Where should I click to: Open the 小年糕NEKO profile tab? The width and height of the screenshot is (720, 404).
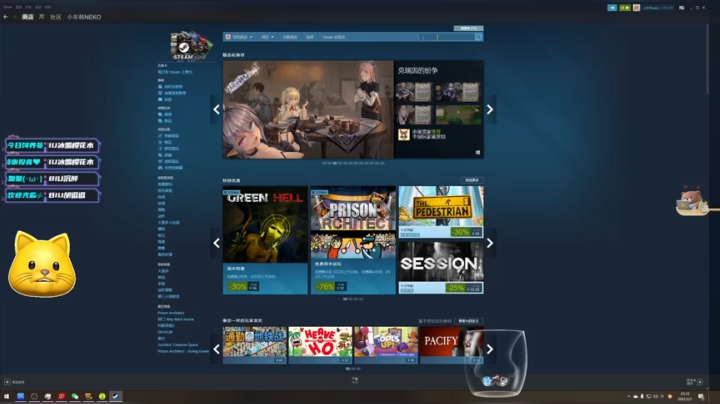coord(84,17)
